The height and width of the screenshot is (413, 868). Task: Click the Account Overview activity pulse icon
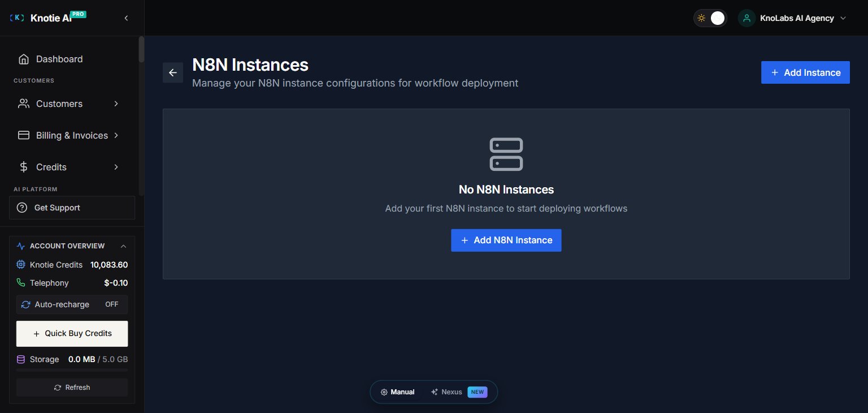pos(21,246)
